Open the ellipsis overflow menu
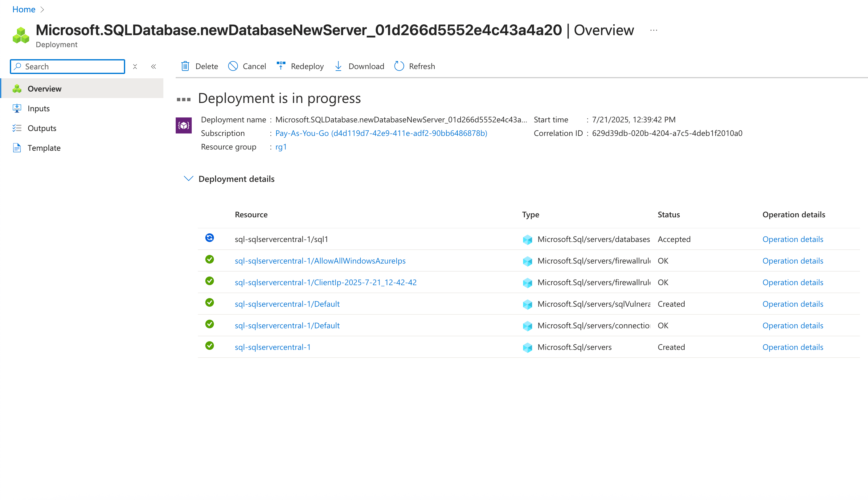 653,30
